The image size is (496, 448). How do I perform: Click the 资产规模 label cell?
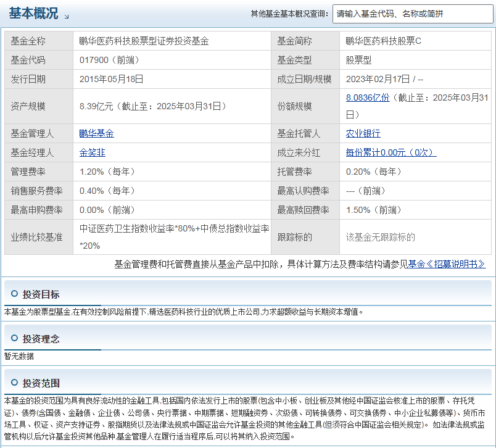click(x=39, y=106)
